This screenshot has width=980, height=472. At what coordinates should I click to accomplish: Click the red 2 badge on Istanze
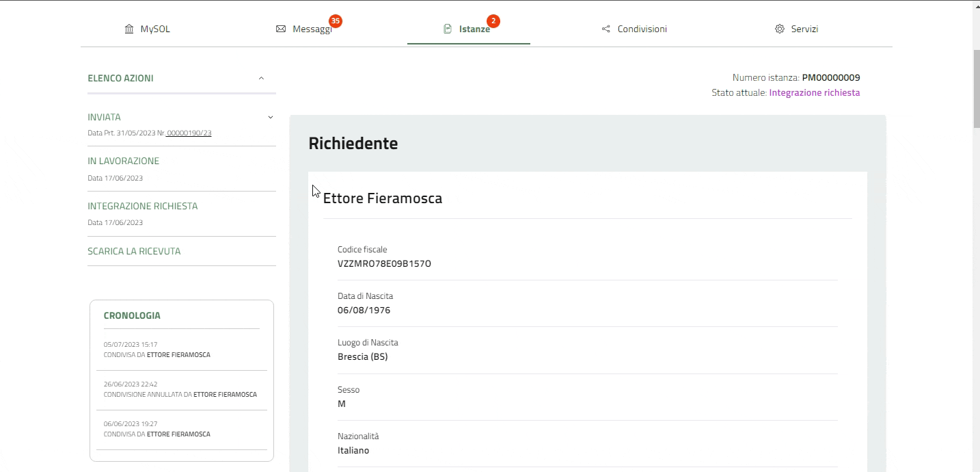click(x=493, y=21)
